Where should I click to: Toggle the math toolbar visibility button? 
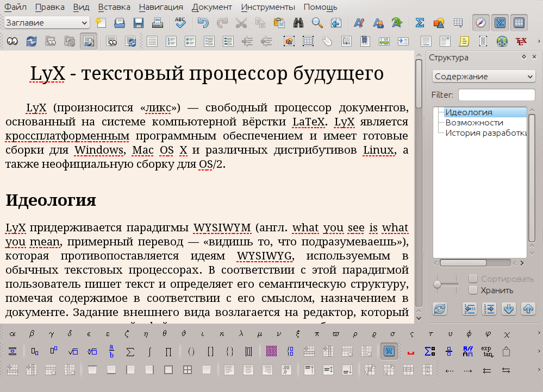tap(500, 23)
